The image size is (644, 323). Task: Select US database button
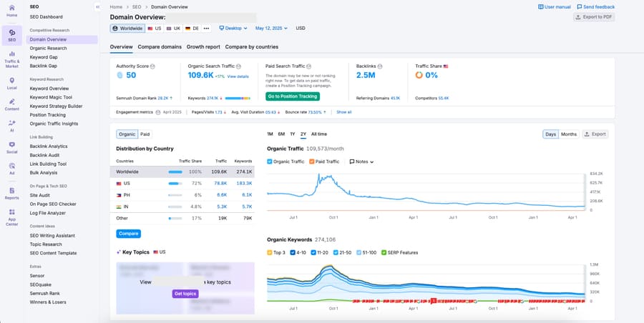pyautogui.click(x=155, y=29)
